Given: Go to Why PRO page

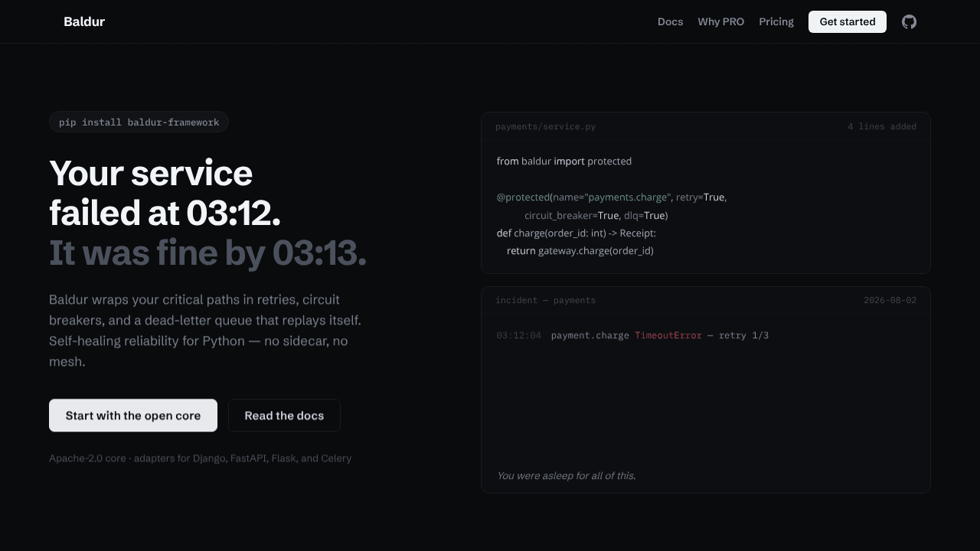Looking at the screenshot, I should tap(720, 21).
